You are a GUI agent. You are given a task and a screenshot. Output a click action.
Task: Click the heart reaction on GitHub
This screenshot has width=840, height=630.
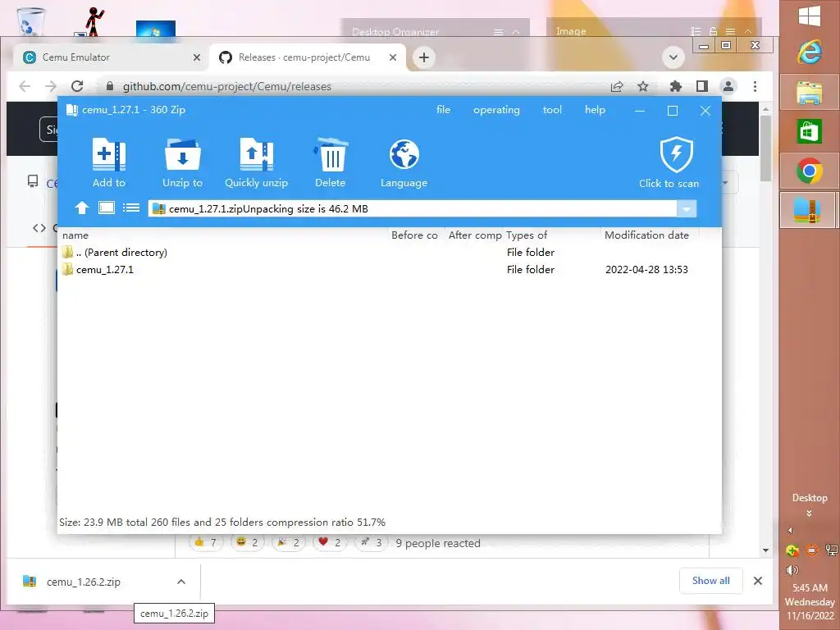[x=330, y=543]
